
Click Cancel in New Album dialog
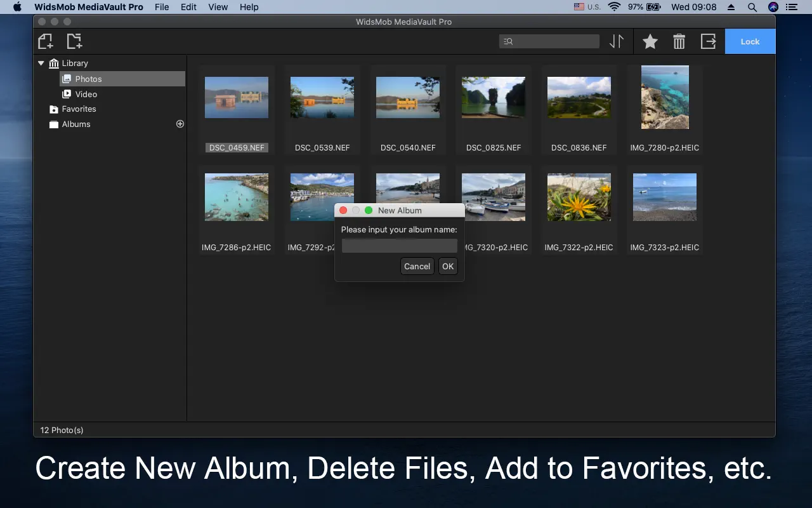(x=417, y=266)
